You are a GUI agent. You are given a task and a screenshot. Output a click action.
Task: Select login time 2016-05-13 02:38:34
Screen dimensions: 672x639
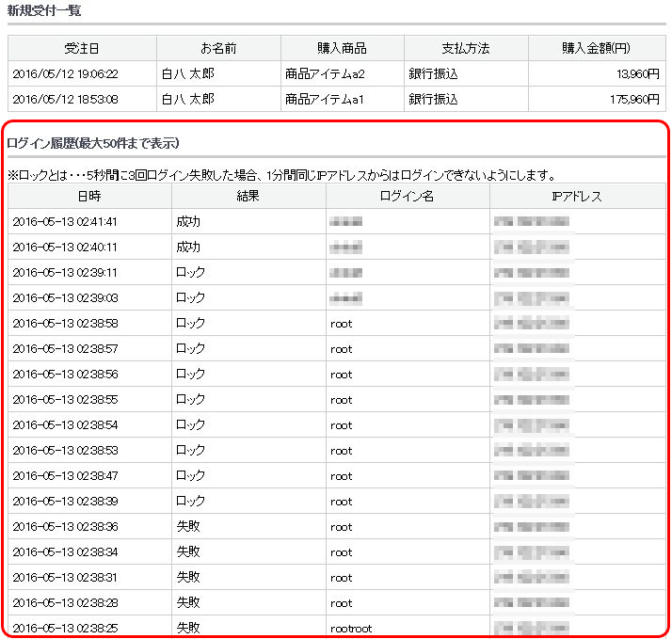tap(65, 552)
